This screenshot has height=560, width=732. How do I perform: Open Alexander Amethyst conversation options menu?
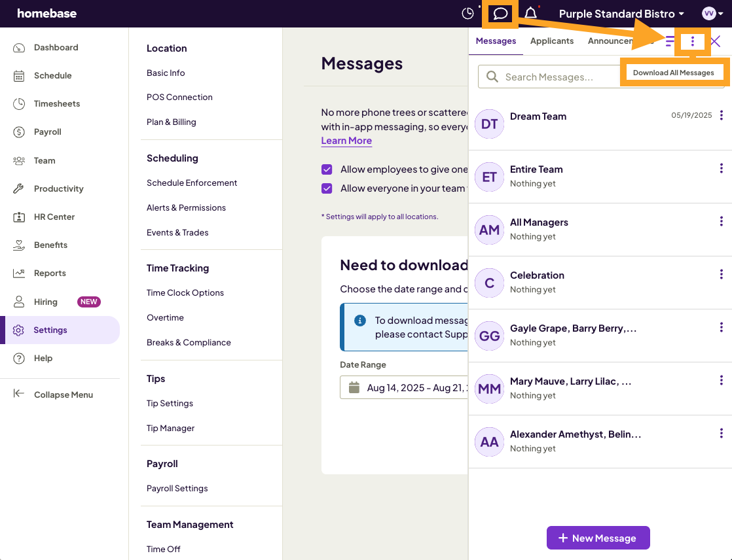(x=722, y=434)
